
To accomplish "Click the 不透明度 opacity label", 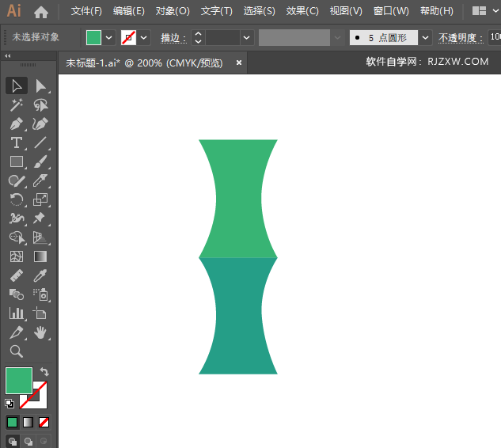I will pyautogui.click(x=459, y=37).
